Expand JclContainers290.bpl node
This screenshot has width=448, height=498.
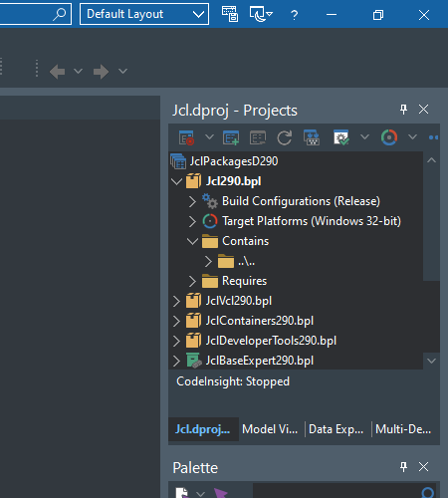(176, 321)
